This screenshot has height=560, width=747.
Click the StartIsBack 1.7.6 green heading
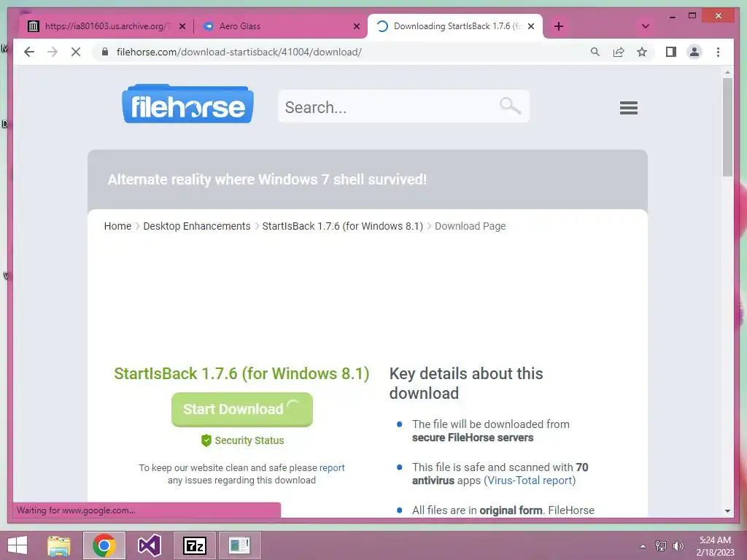coord(241,373)
